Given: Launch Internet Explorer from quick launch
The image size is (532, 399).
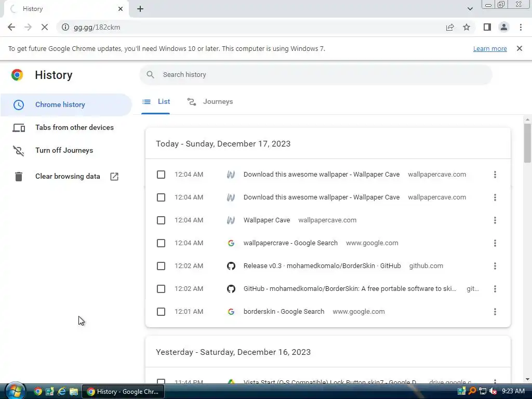Looking at the screenshot, I should 61,392.
